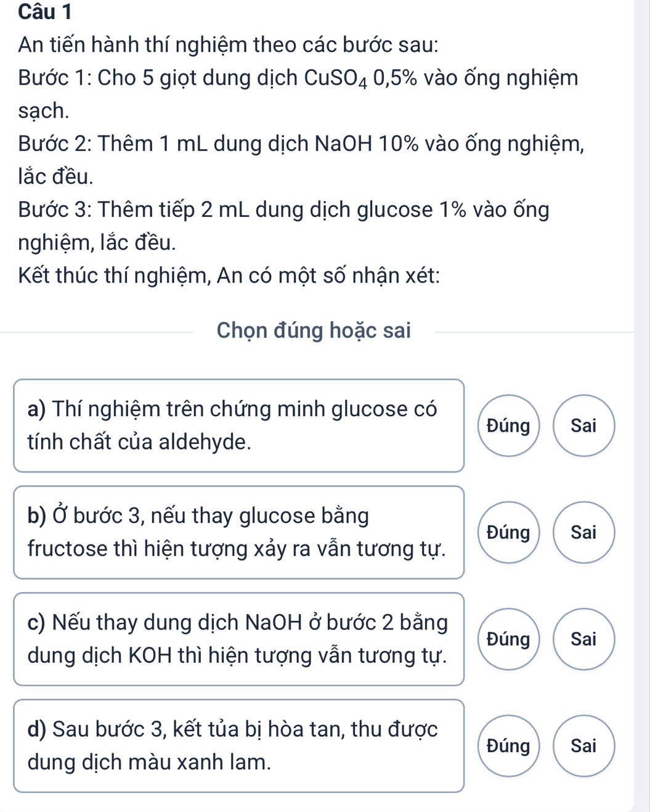
Task: Mark statement b about fructose as Sai
Action: (x=583, y=532)
